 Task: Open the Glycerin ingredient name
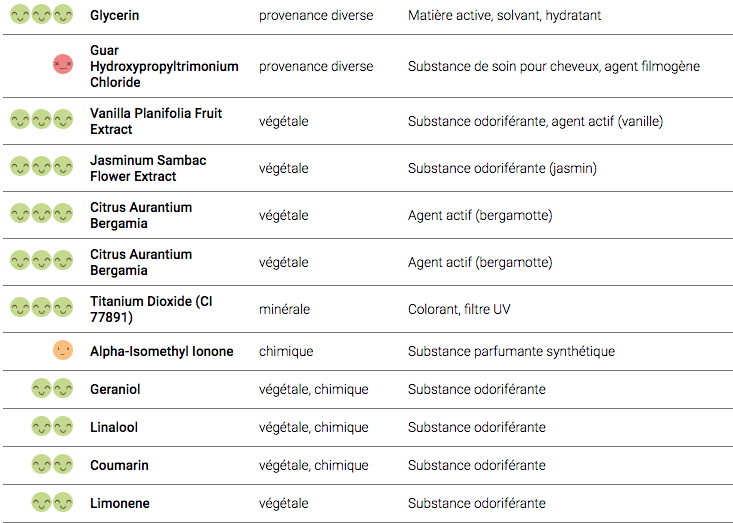pos(115,16)
